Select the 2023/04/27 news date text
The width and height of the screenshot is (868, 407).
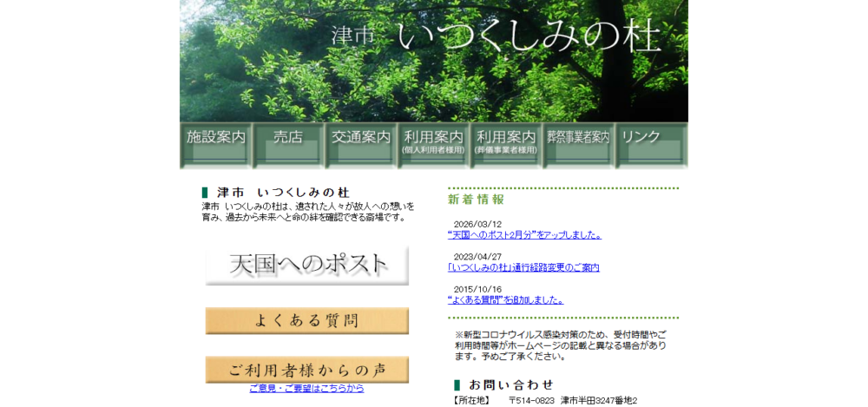[477, 257]
